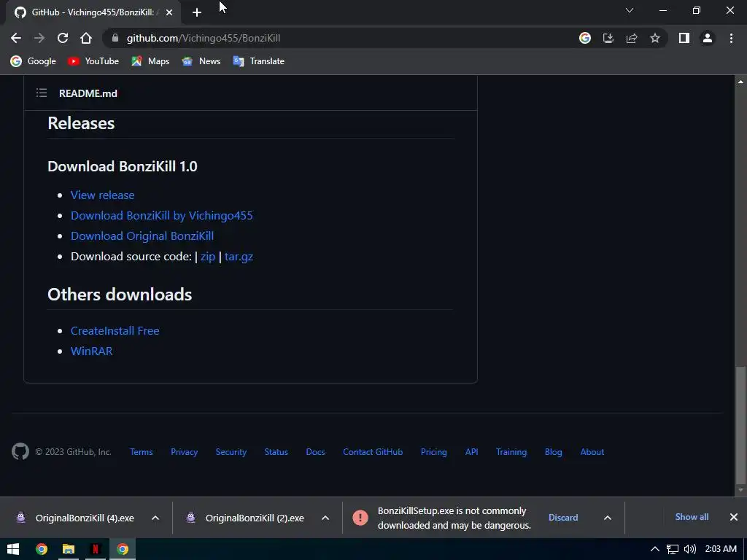Expand options for OriginalBonziKill (2).exe
The width and height of the screenshot is (747, 560).
tap(325, 518)
